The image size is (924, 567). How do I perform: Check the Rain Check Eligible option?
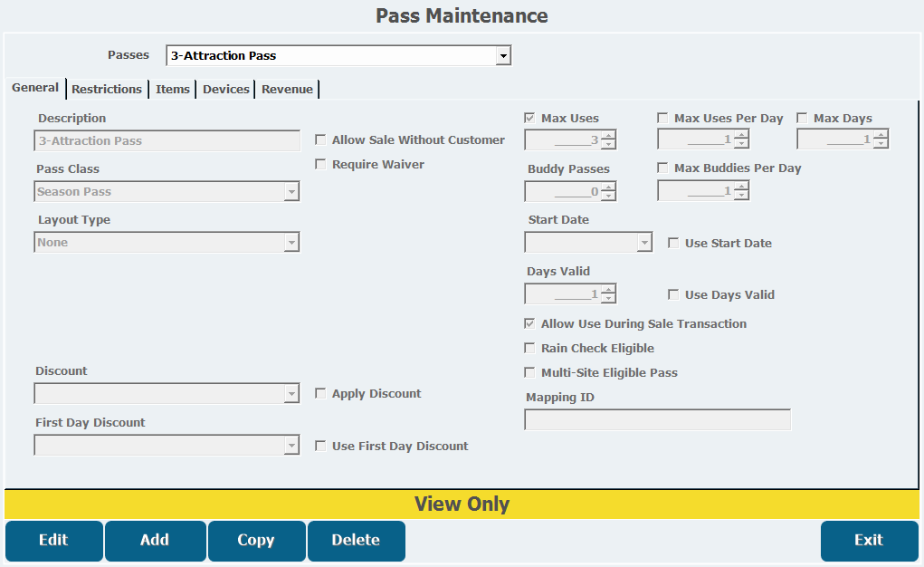[x=529, y=349]
